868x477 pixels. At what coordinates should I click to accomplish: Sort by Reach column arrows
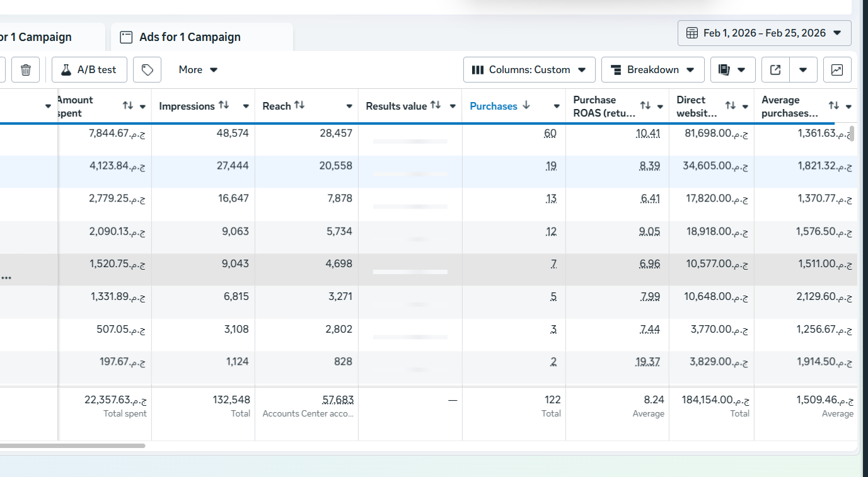click(x=299, y=106)
